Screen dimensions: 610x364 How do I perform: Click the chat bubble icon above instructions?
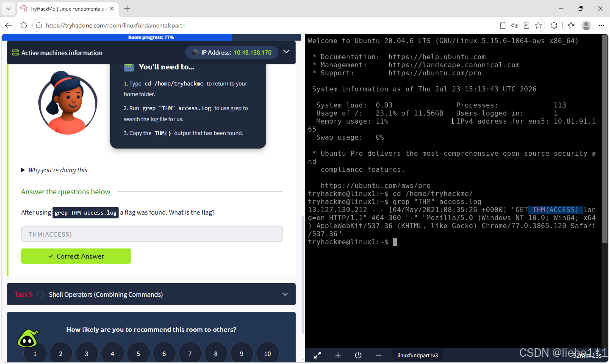click(x=129, y=67)
